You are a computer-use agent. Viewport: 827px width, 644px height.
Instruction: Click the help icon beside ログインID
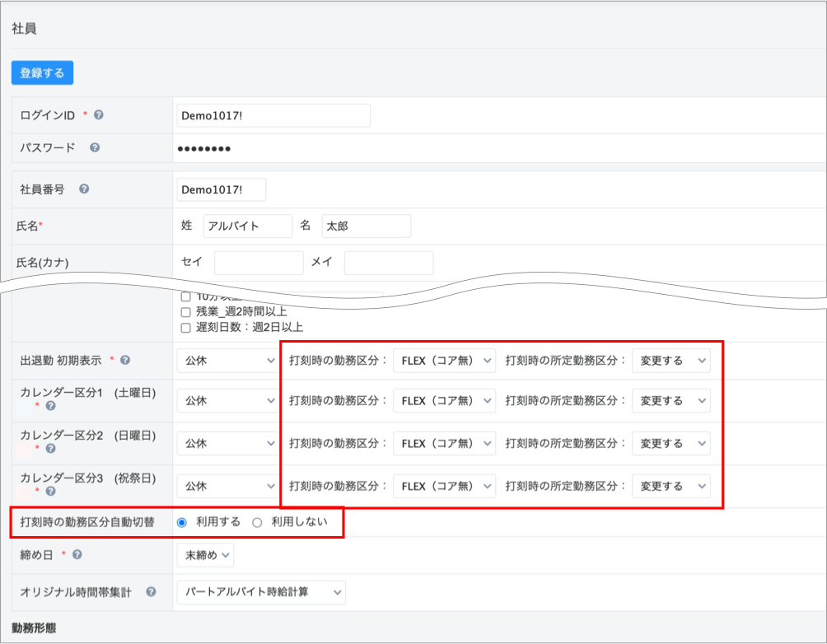tap(100, 115)
